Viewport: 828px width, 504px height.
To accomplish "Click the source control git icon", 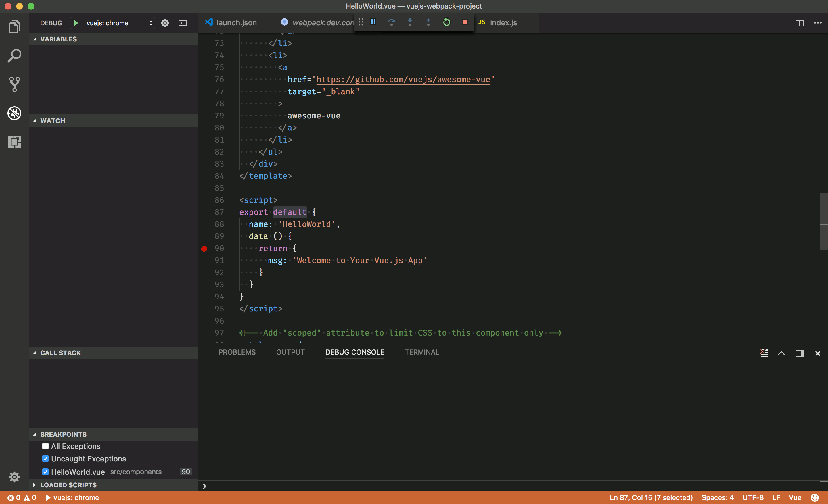I will [x=14, y=83].
